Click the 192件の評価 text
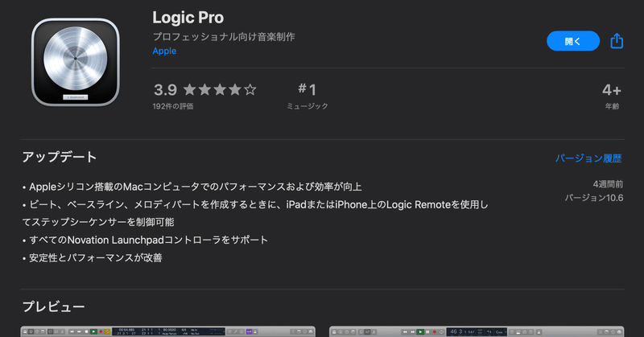 [173, 106]
